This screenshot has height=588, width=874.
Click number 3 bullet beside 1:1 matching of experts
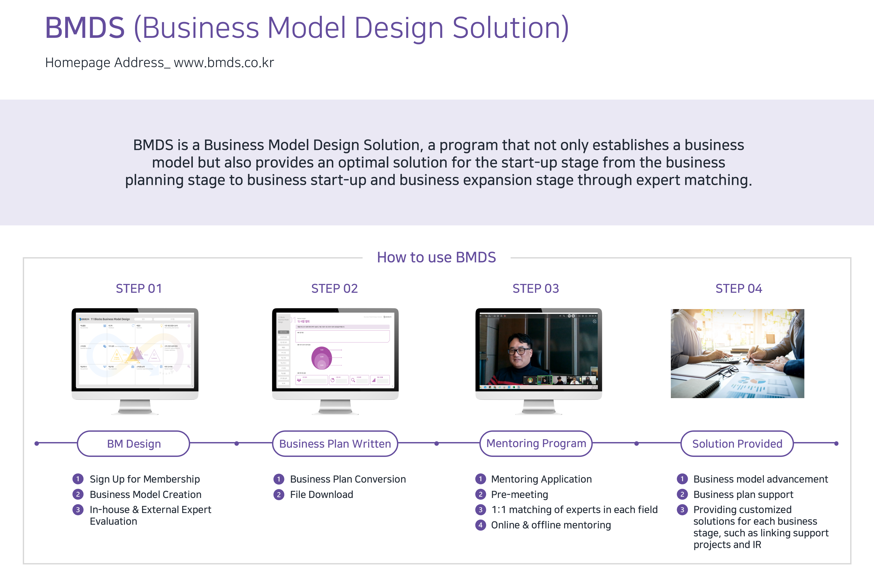pyautogui.click(x=480, y=510)
